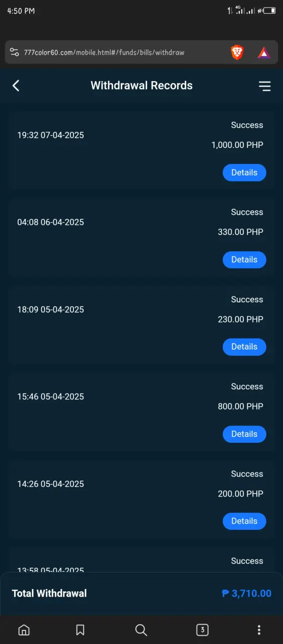Viewport: 283px width, 644px height.
Task: Tap the ₱ 3,710.00 total withdrawal amount
Action: click(246, 594)
